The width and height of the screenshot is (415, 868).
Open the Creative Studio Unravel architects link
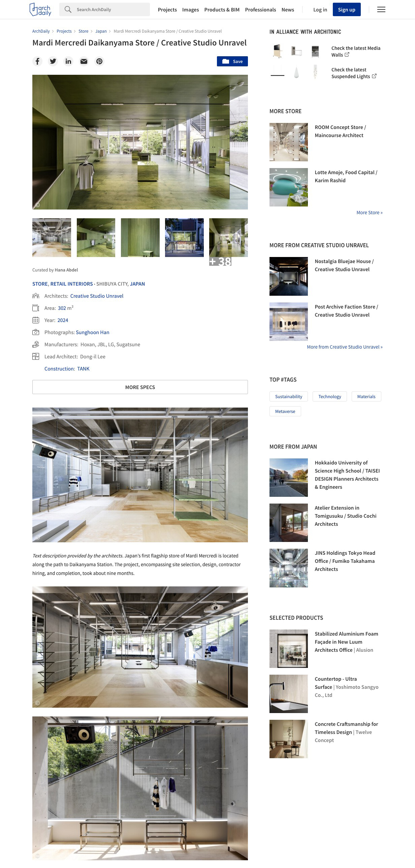coord(97,296)
